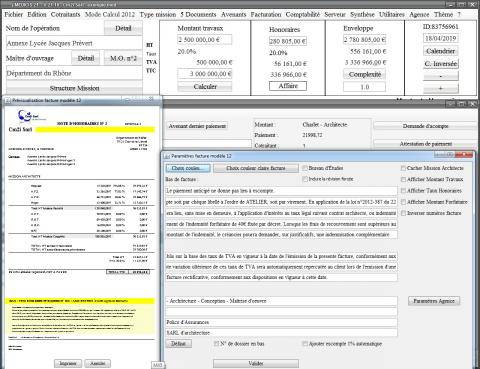Check Afficher Taux Honoraires

click(x=403, y=191)
